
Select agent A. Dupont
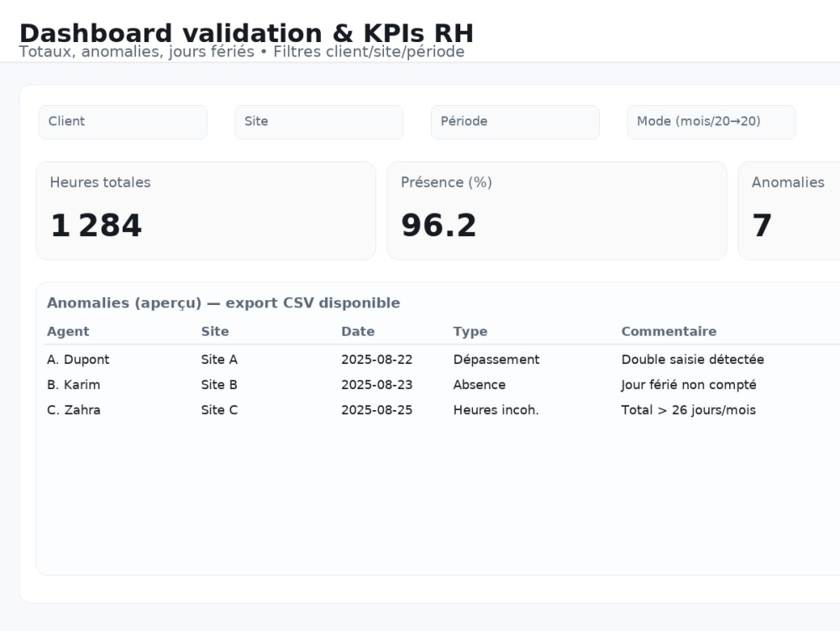pyautogui.click(x=78, y=360)
